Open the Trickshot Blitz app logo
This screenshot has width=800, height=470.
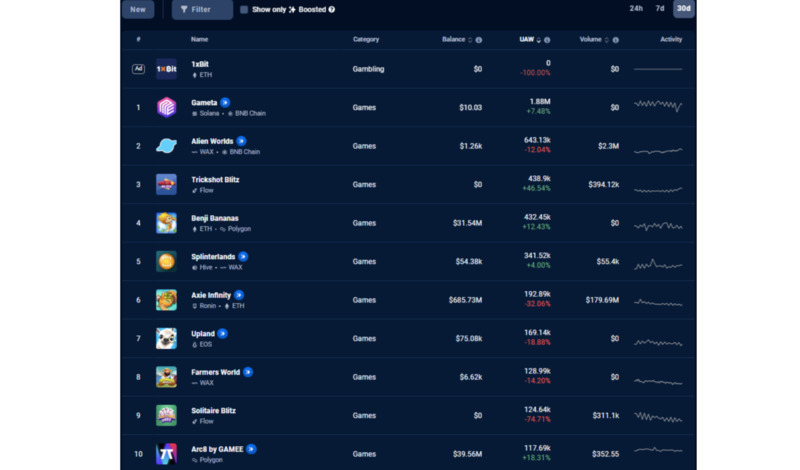coord(166,184)
